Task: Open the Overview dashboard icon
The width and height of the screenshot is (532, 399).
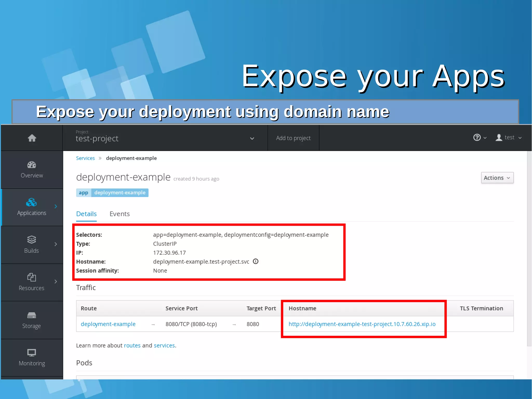Action: [x=32, y=165]
